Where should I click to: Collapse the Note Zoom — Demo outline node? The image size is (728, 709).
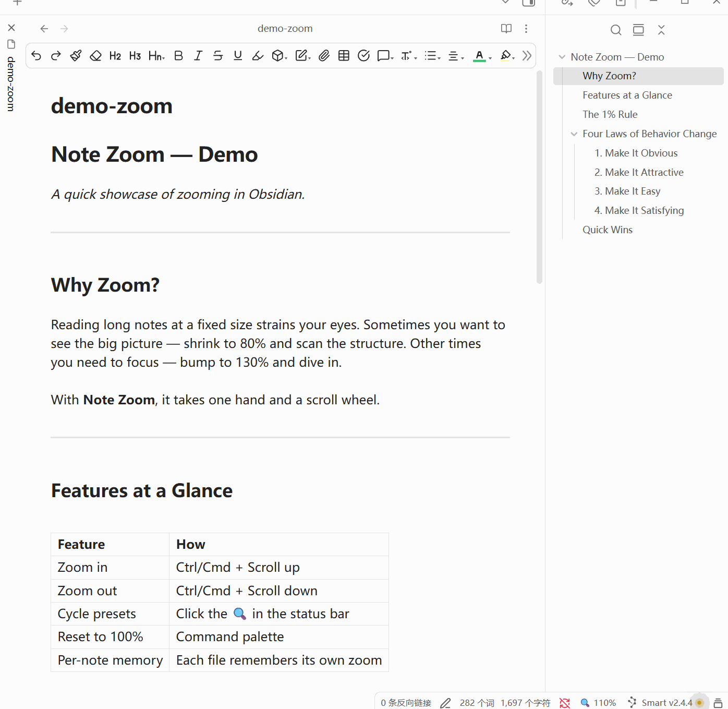click(562, 57)
